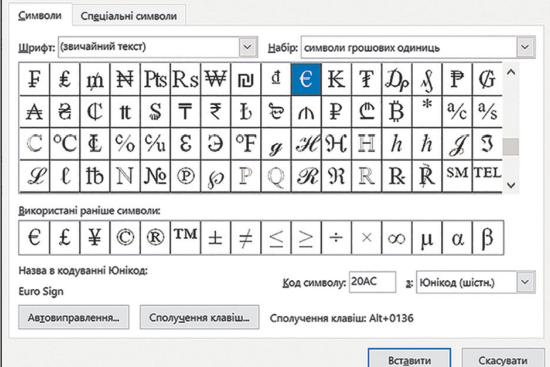Select the Rupee sign Rs
The width and height of the screenshot is (550, 367).
click(185, 79)
